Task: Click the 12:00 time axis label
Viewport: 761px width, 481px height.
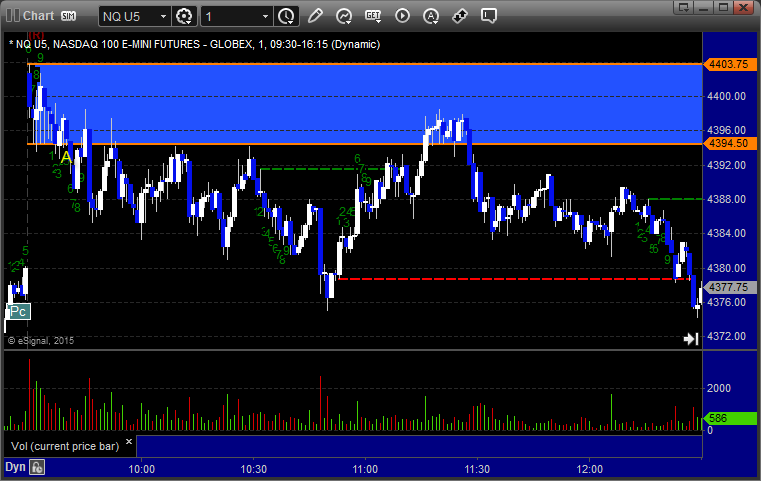Action: (x=590, y=469)
